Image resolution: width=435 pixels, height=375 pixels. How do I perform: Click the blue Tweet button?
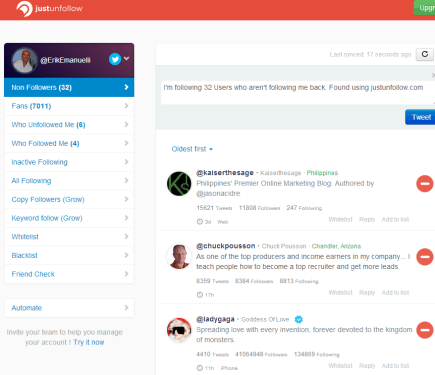click(420, 117)
